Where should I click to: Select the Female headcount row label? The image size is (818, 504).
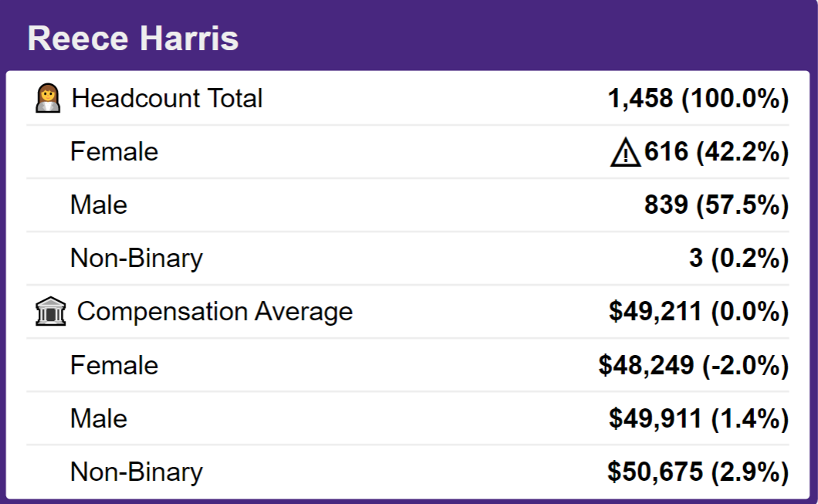[114, 151]
